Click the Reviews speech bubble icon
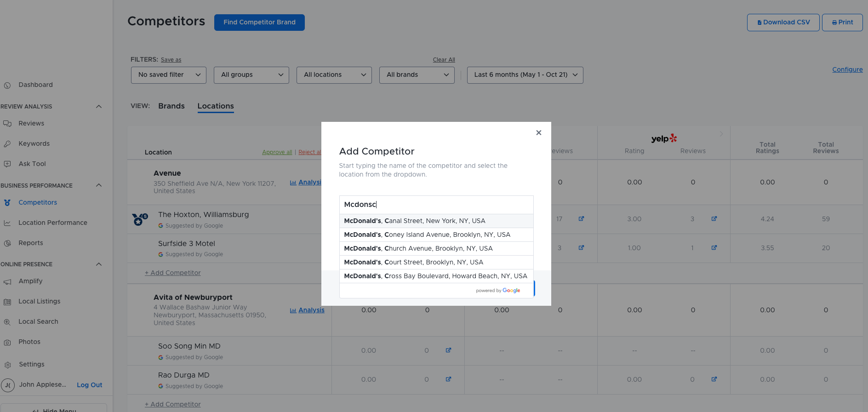868x412 pixels. (x=7, y=124)
